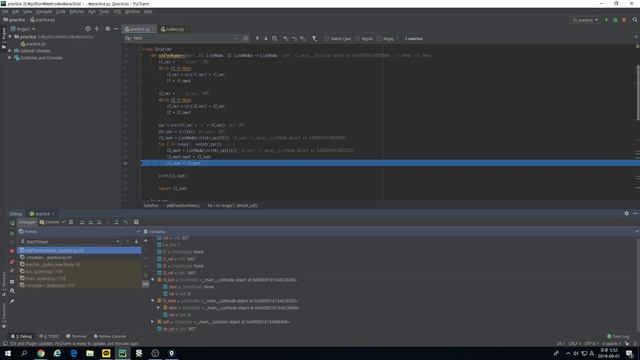Go to previous search occurrence arrow
Image resolution: width=640 pixels, height=360 pixels.
257,38
